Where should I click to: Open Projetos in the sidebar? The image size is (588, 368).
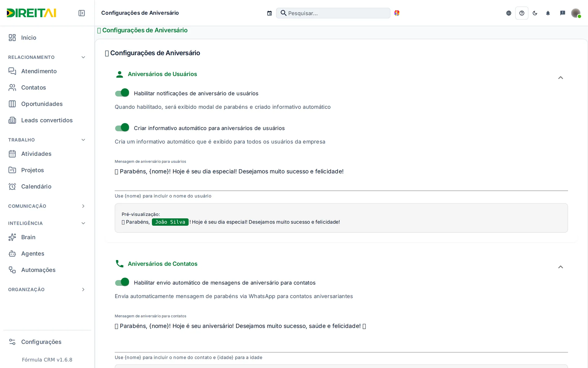coord(47,170)
